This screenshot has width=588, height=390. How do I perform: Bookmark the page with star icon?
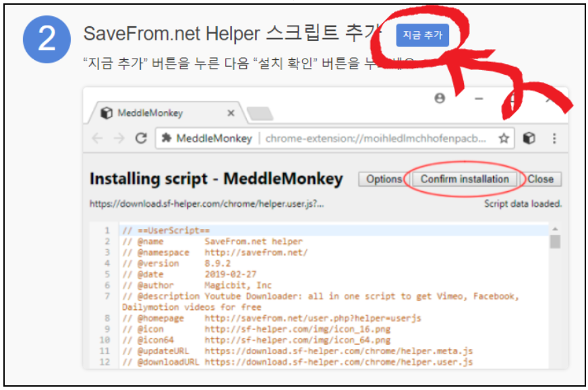(x=504, y=139)
